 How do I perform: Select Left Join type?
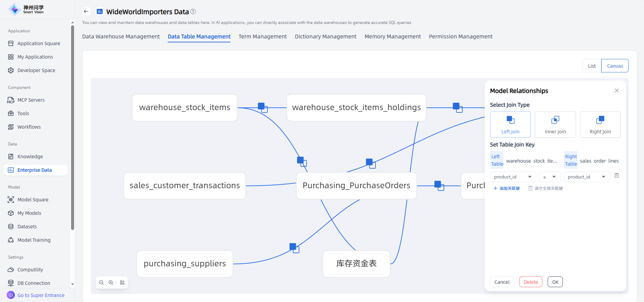click(510, 125)
